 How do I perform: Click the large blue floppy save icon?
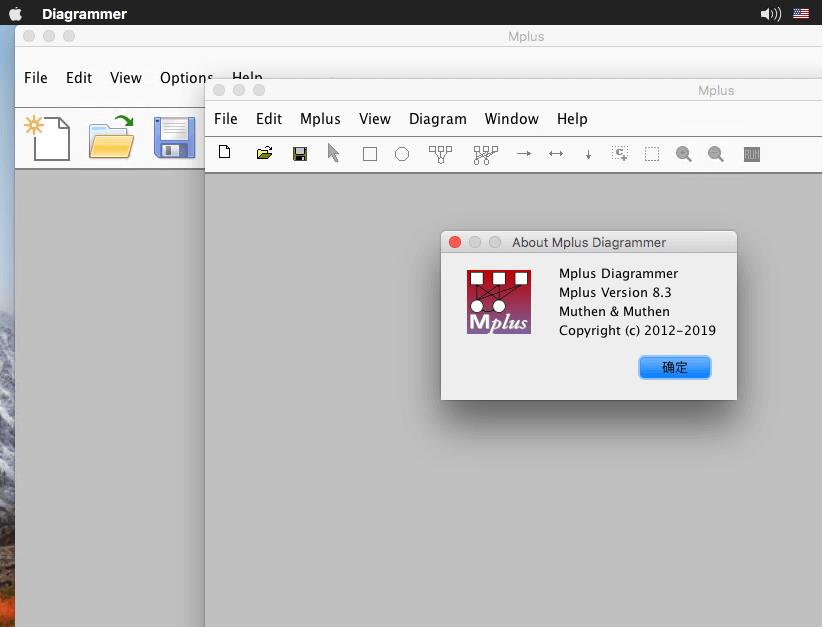174,138
